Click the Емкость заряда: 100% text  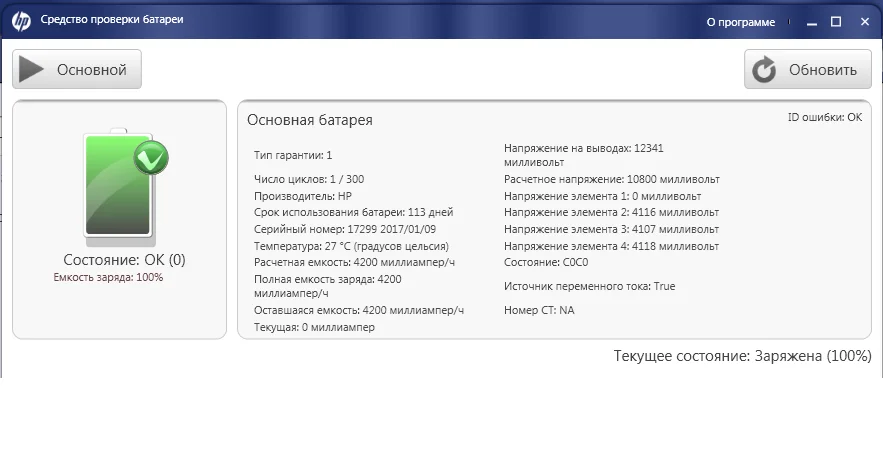coord(108,277)
